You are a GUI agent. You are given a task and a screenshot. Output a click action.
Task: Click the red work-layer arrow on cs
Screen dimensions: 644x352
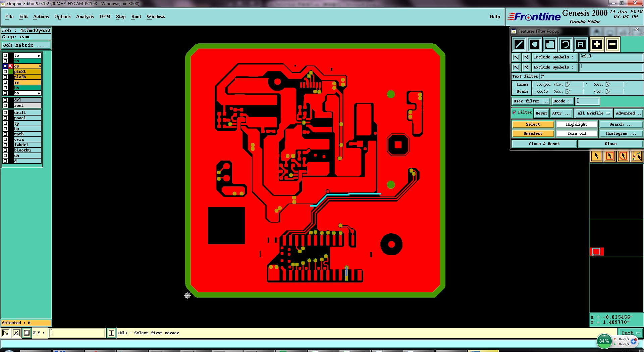coord(11,66)
